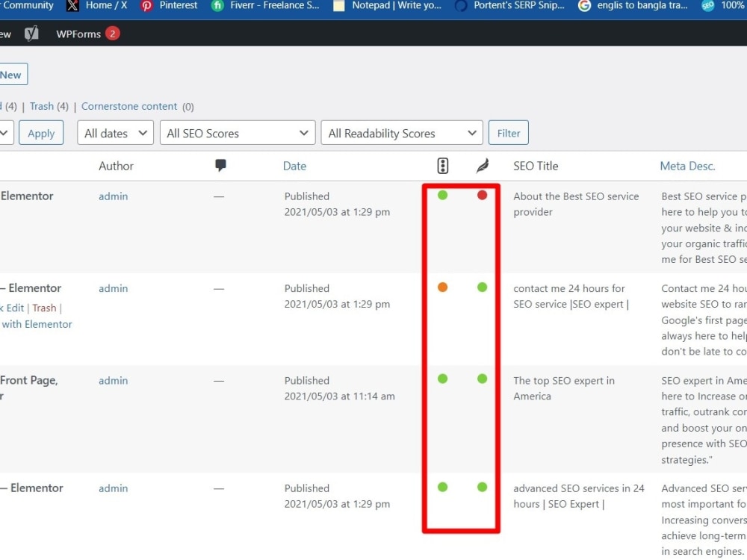Open the X Home bookmark icon
Image resolution: width=747 pixels, height=560 pixels.
click(72, 6)
